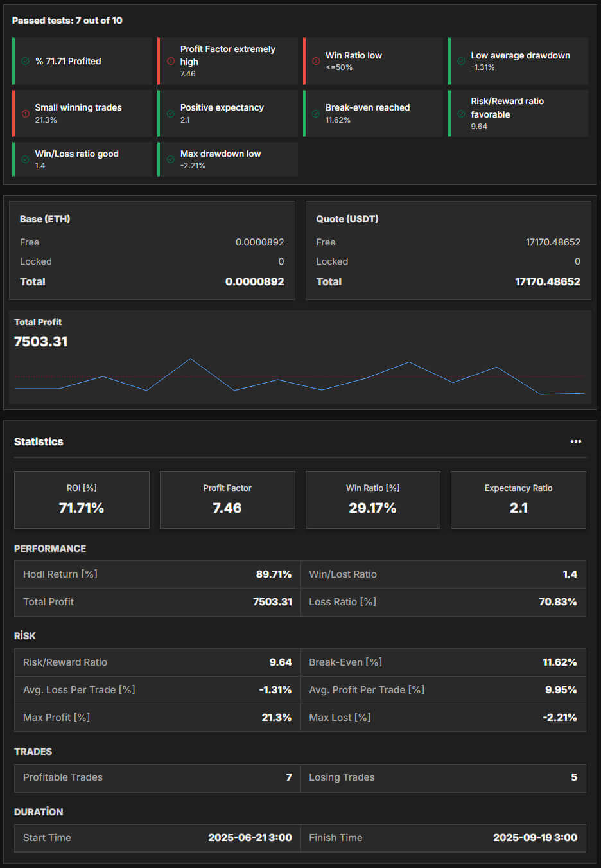Screen dimensions: 601x868
Task: Click the Expectancy Ratio summary card
Action: coord(518,499)
